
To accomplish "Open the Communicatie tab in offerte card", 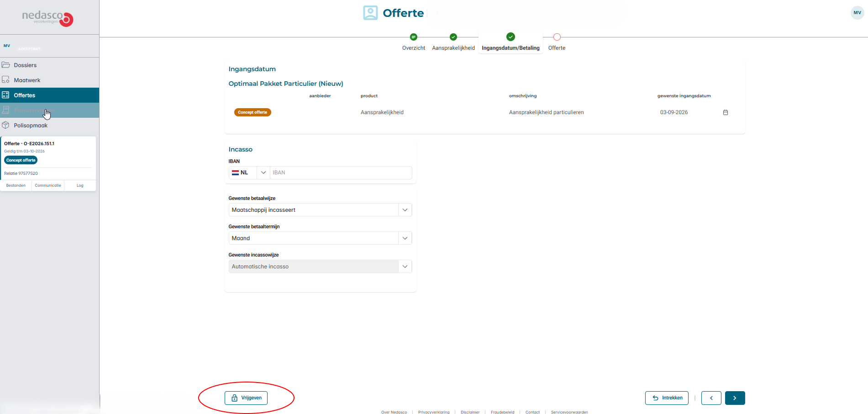I will [48, 185].
